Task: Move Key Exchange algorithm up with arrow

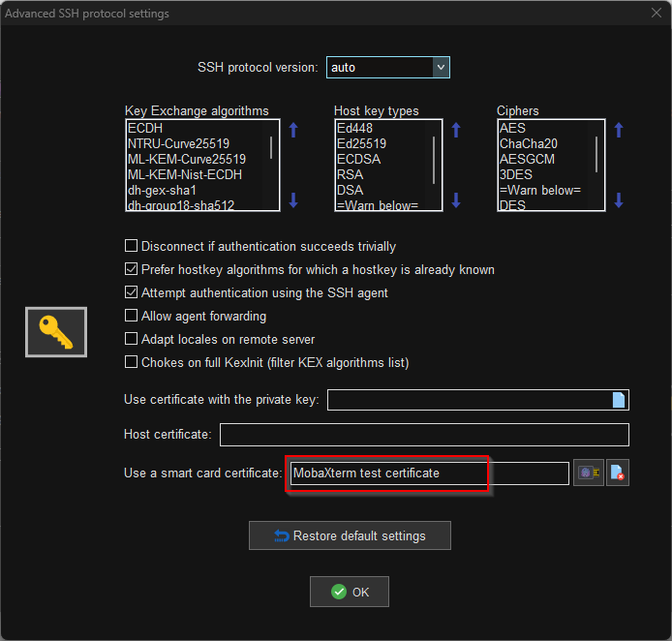Action: click(x=293, y=130)
